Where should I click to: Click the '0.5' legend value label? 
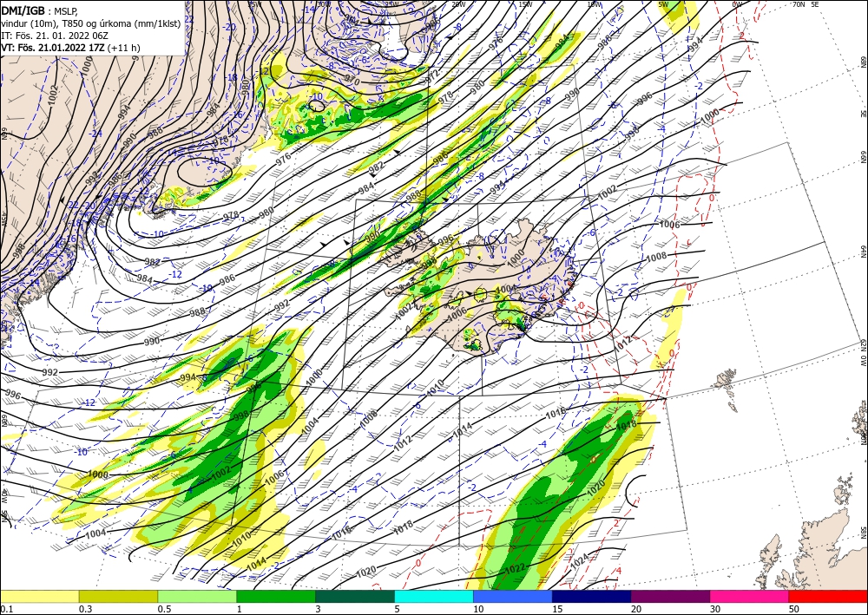(164, 609)
